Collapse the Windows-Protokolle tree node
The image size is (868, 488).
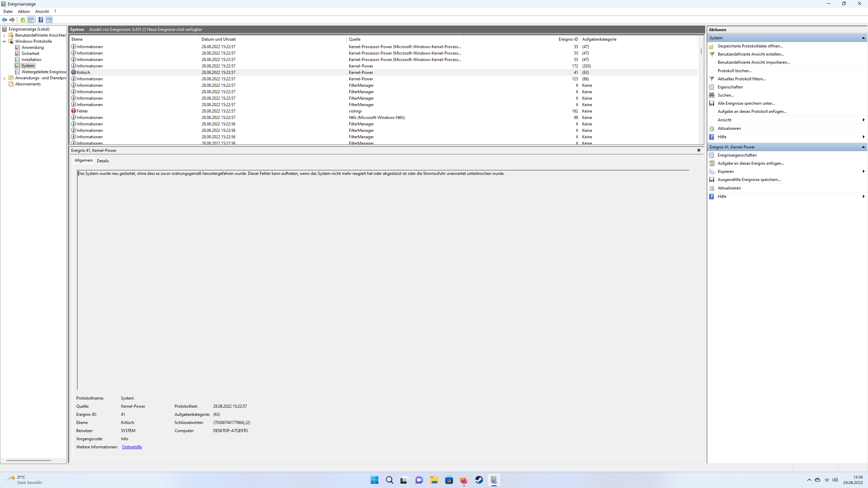click(4, 41)
